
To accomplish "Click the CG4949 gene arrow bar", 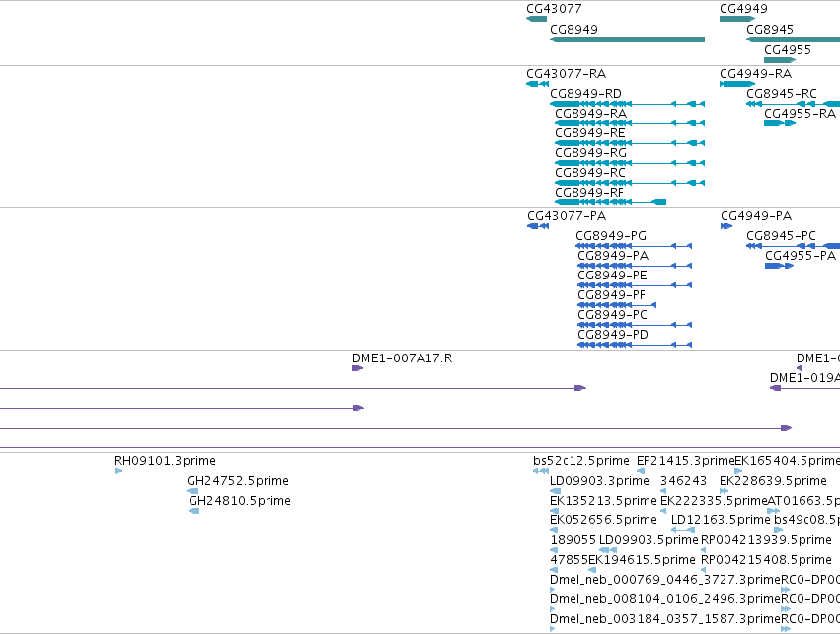I will (x=737, y=19).
